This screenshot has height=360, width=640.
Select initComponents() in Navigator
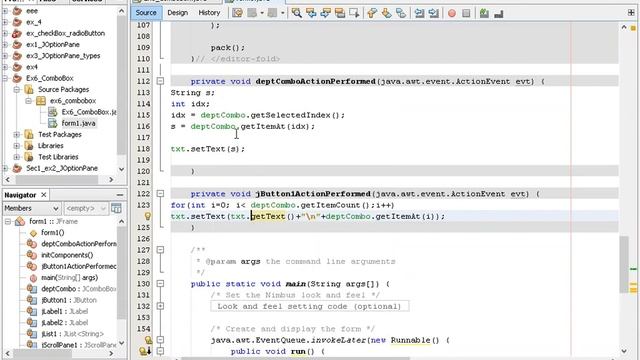[x=67, y=255]
